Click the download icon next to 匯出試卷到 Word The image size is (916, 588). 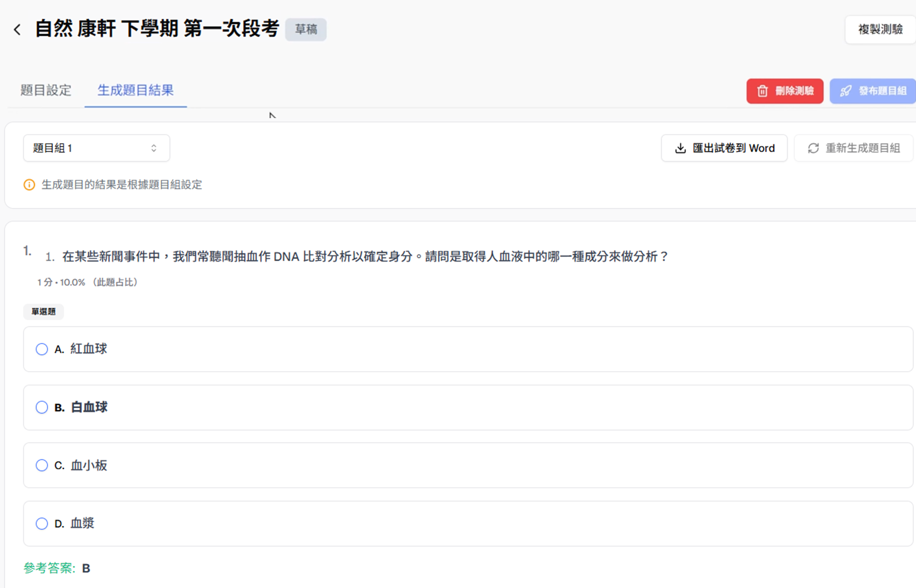coord(680,148)
